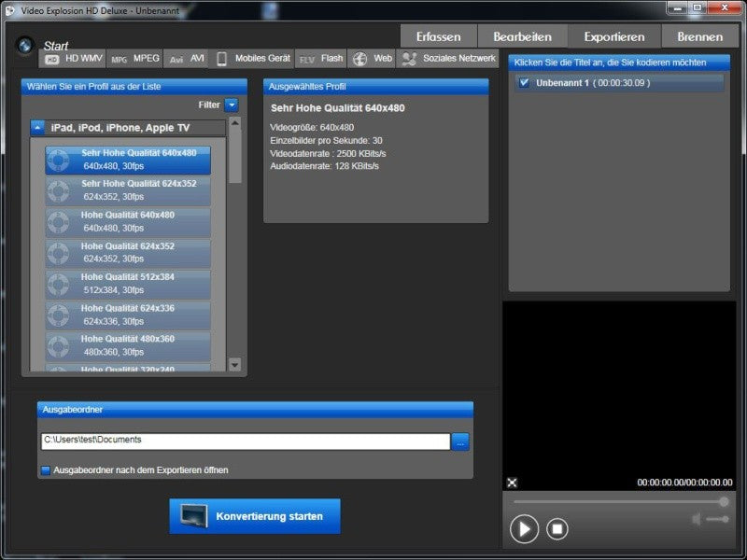Click the profile list scrollbar thumb
The image size is (747, 560).
pyautogui.click(x=235, y=156)
